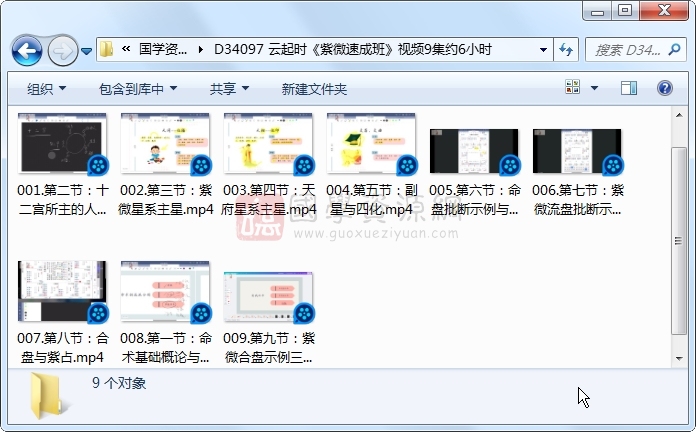The height and width of the screenshot is (432, 696).
Task: Select thumbnail of 002.第三节 video
Action: 165,143
